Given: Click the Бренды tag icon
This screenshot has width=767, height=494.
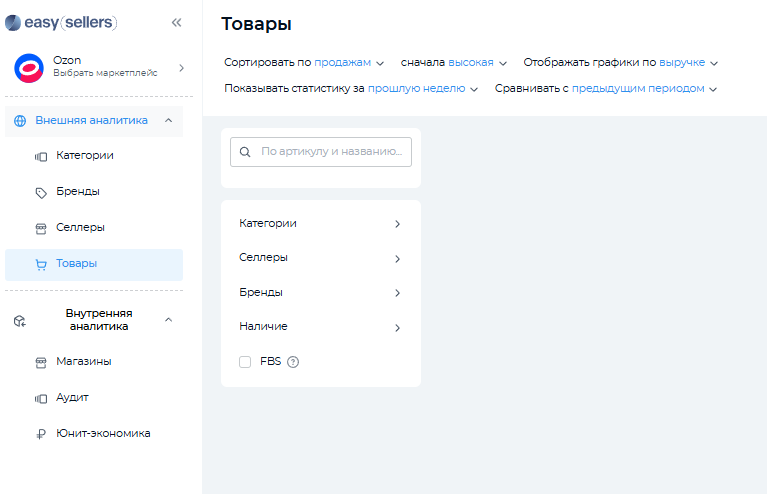Looking at the screenshot, I should tap(41, 193).
